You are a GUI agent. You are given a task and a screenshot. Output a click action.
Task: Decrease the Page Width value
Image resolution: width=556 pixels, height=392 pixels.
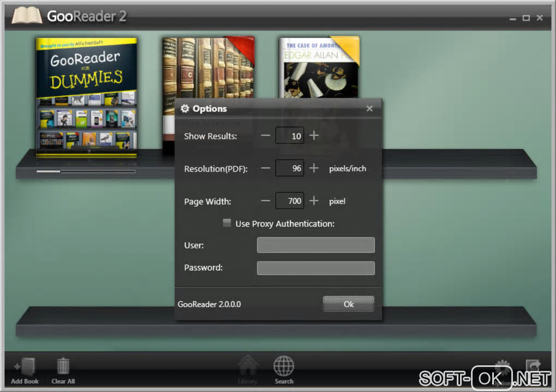(265, 201)
